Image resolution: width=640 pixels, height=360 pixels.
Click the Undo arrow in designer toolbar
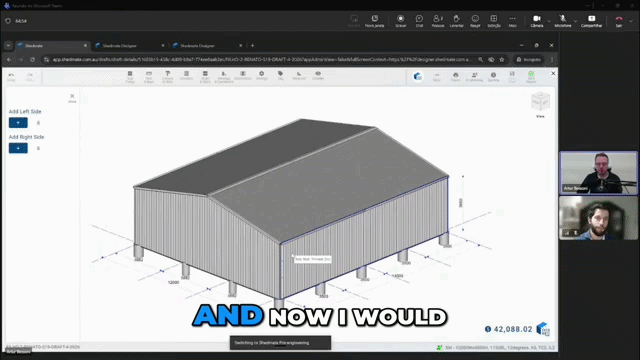11,77
